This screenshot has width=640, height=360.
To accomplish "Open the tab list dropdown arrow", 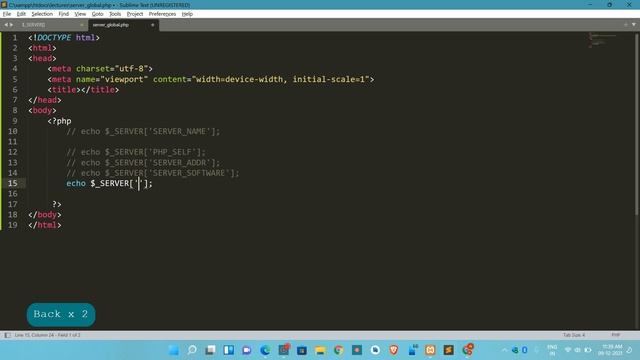I will coord(634,25).
